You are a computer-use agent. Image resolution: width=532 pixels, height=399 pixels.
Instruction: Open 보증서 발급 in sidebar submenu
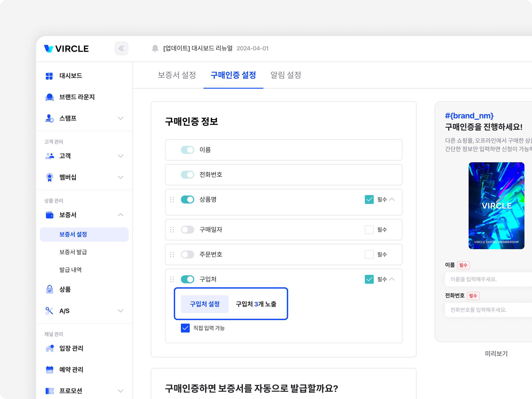[x=73, y=252]
